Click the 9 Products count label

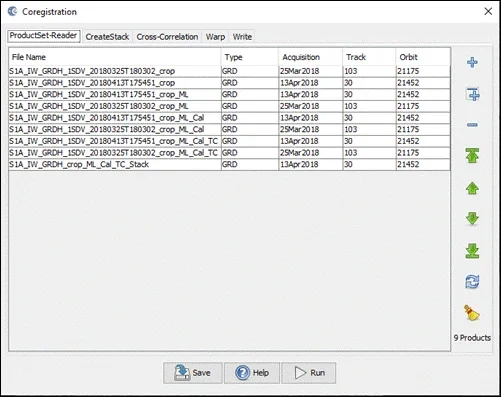pyautogui.click(x=472, y=338)
